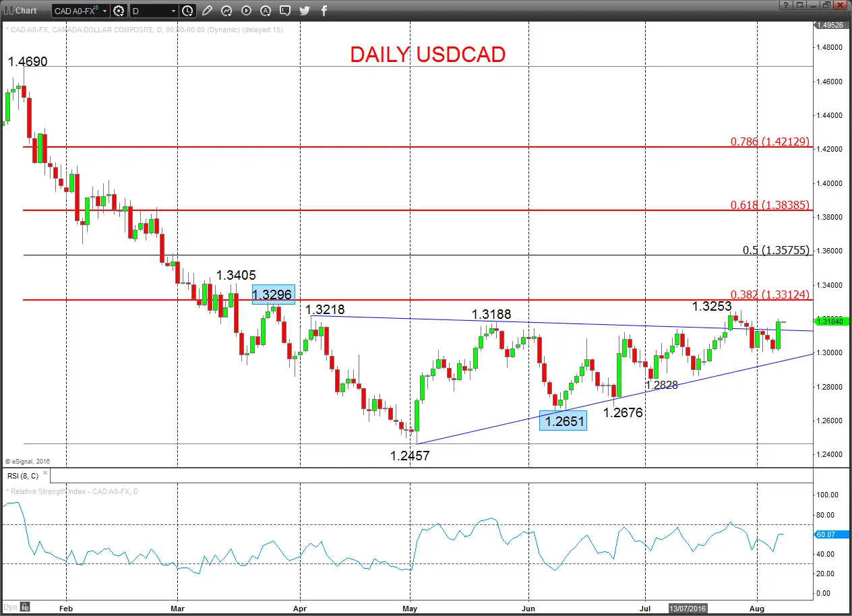Share the chart via Twitter icon
The width and height of the screenshot is (852, 616).
point(305,11)
